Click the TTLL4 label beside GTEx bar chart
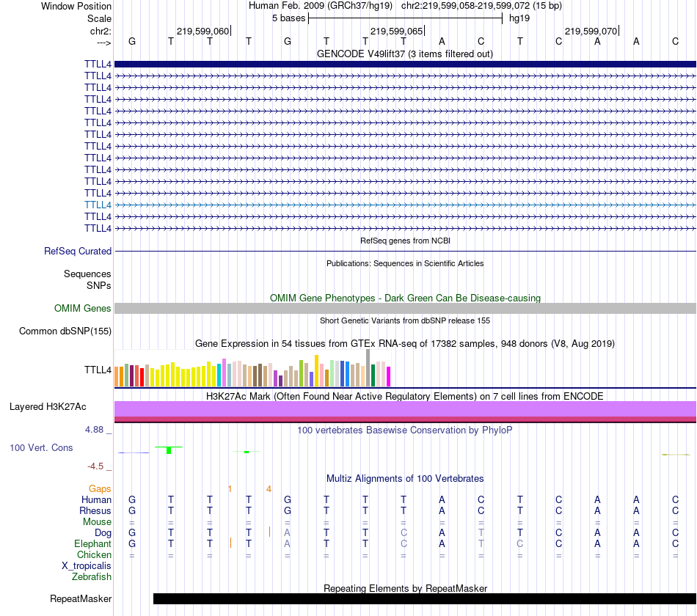The width and height of the screenshot is (697, 616). [98, 370]
